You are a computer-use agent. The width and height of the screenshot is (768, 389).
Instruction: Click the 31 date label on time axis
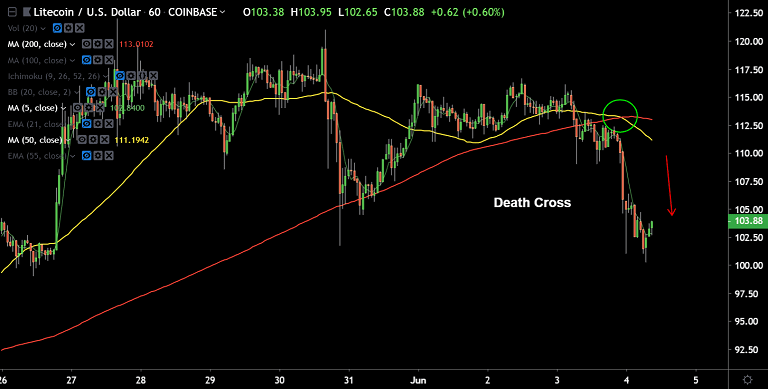pos(349,380)
